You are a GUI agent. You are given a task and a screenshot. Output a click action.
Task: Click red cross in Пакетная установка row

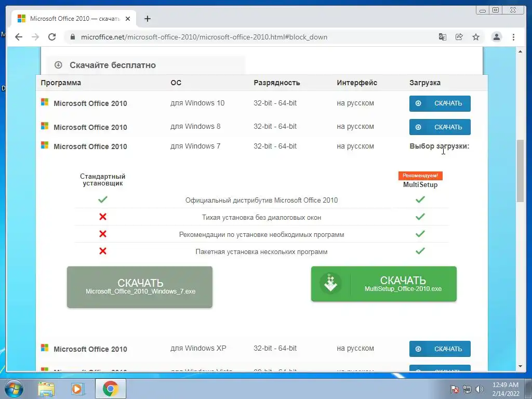[x=103, y=251]
